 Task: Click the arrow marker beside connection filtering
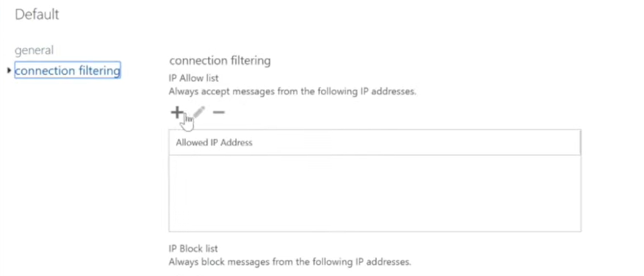pyautogui.click(x=8, y=71)
